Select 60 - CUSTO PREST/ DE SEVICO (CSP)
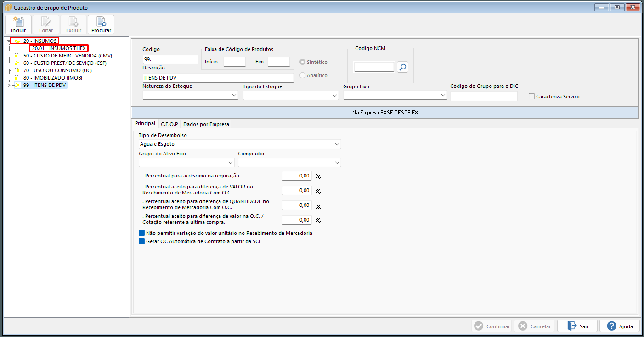This screenshot has height=337, width=644. point(65,63)
